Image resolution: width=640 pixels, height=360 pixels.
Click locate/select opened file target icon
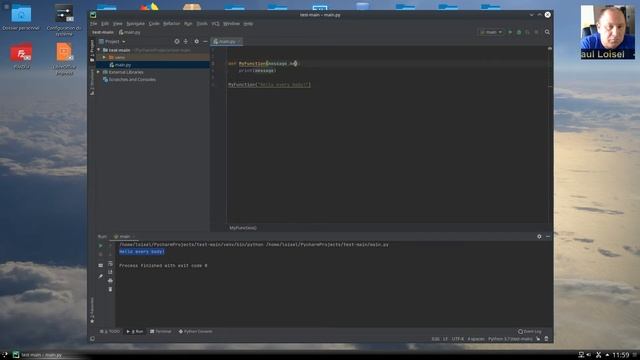click(177, 42)
